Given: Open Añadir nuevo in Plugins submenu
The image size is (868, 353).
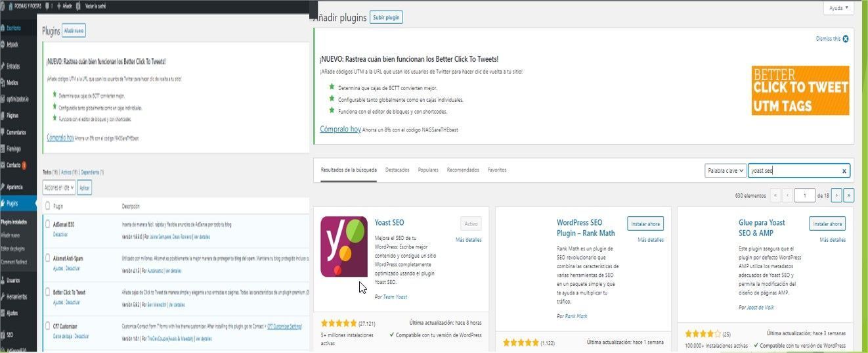Looking at the screenshot, I should 11,235.
